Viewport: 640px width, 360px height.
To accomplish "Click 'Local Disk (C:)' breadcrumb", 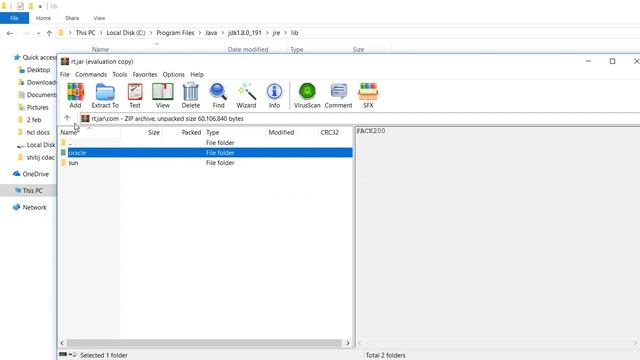I will [x=126, y=33].
